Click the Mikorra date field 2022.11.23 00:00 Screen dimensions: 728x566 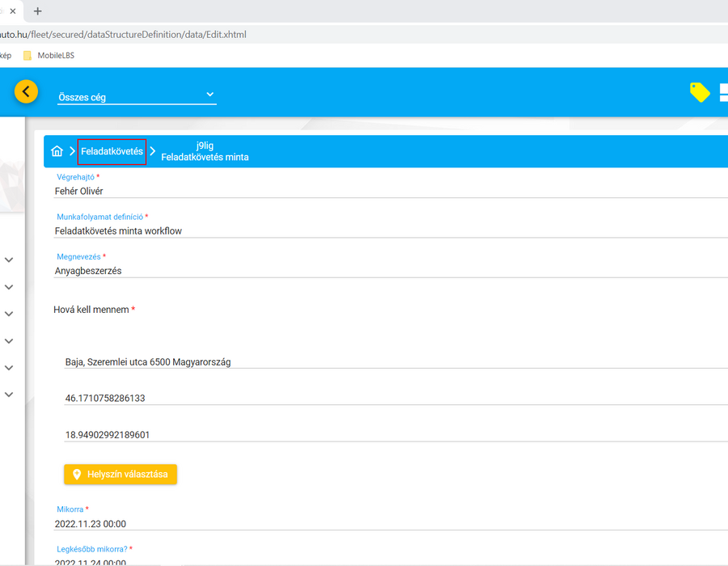pyautogui.click(x=391, y=524)
